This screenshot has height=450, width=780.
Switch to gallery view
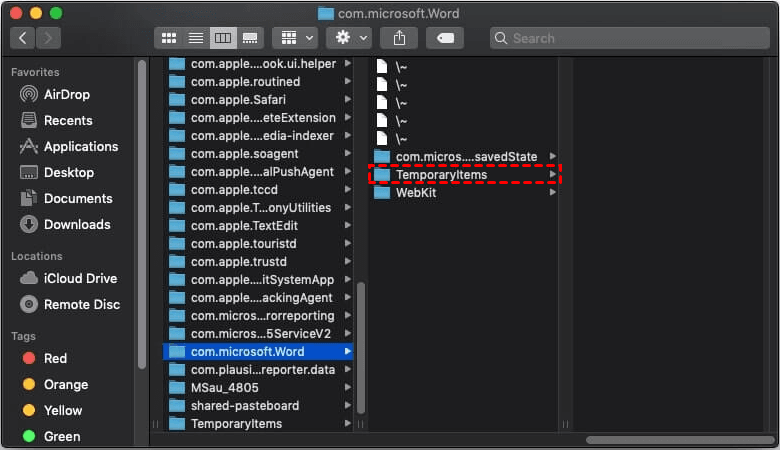click(250, 38)
